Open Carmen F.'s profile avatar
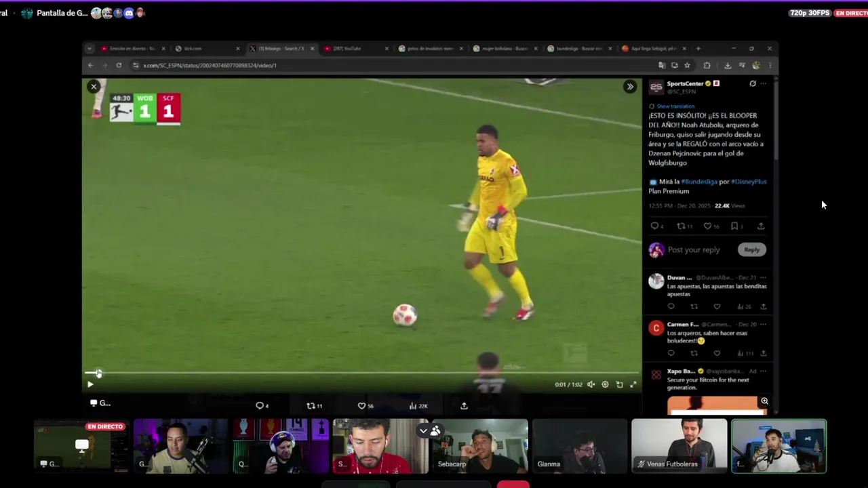The width and height of the screenshot is (868, 488). (x=656, y=328)
